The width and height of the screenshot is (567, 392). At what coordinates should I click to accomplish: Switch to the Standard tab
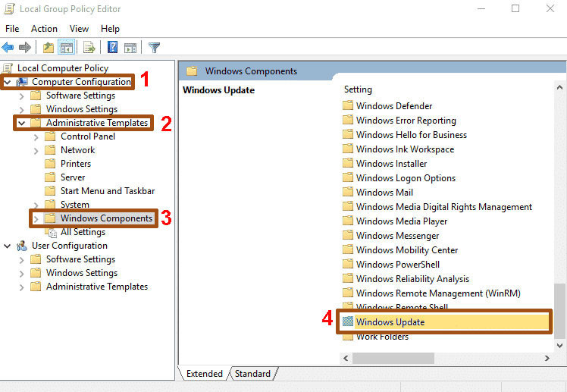(x=252, y=374)
